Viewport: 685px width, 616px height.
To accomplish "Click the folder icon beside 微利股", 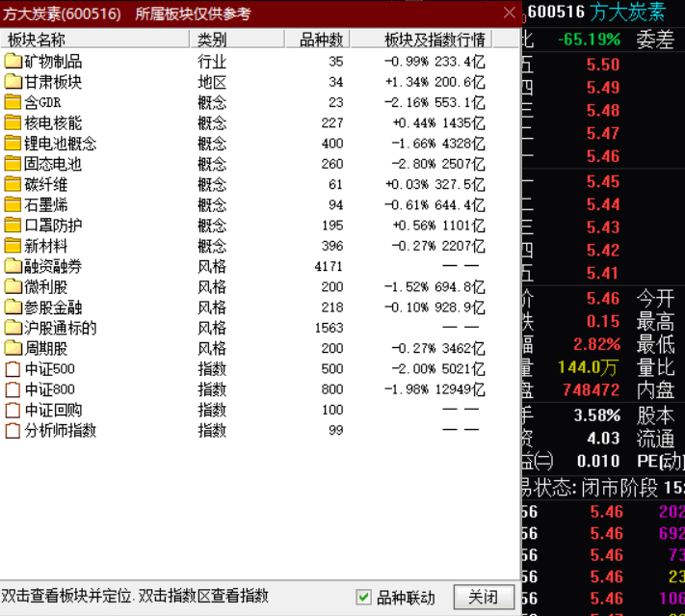I will coord(13,287).
